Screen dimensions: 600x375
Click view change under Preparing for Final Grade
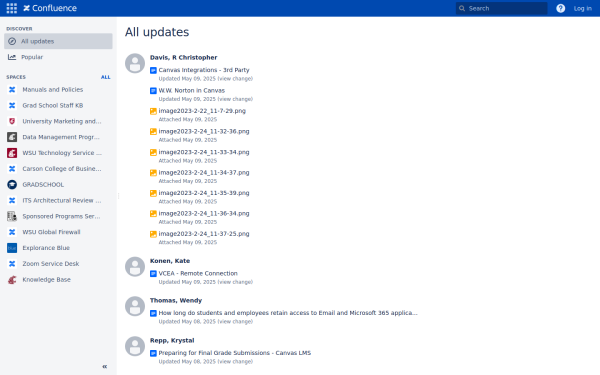coord(235,362)
